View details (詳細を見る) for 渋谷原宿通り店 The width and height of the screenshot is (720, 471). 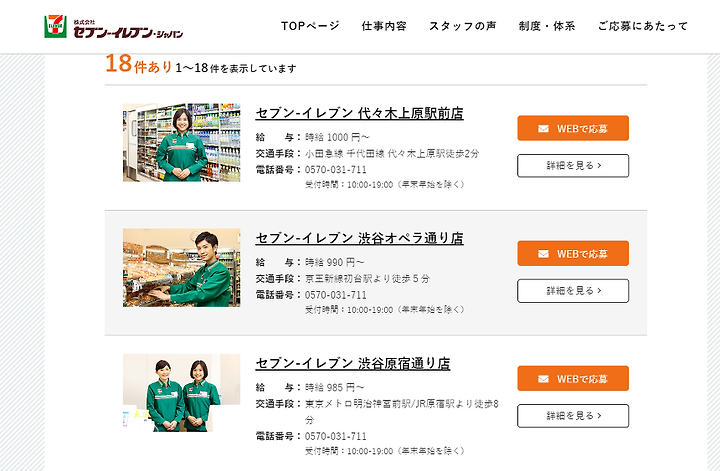click(573, 416)
